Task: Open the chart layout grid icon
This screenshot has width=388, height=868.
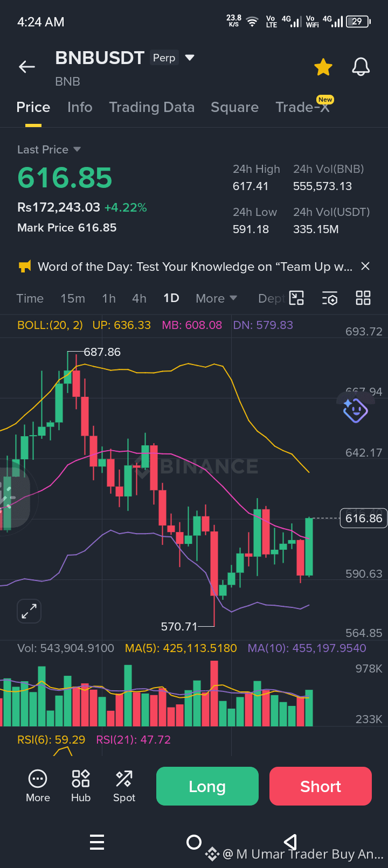Action: tap(363, 298)
